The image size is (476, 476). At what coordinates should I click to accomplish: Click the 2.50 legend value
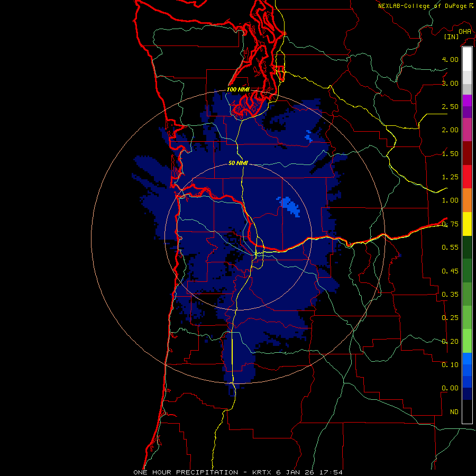tap(450, 106)
